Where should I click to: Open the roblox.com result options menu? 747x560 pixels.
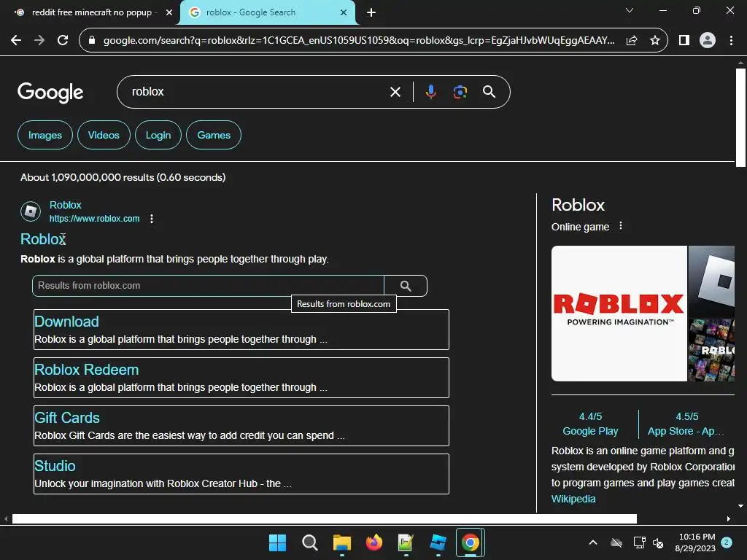[152, 219]
